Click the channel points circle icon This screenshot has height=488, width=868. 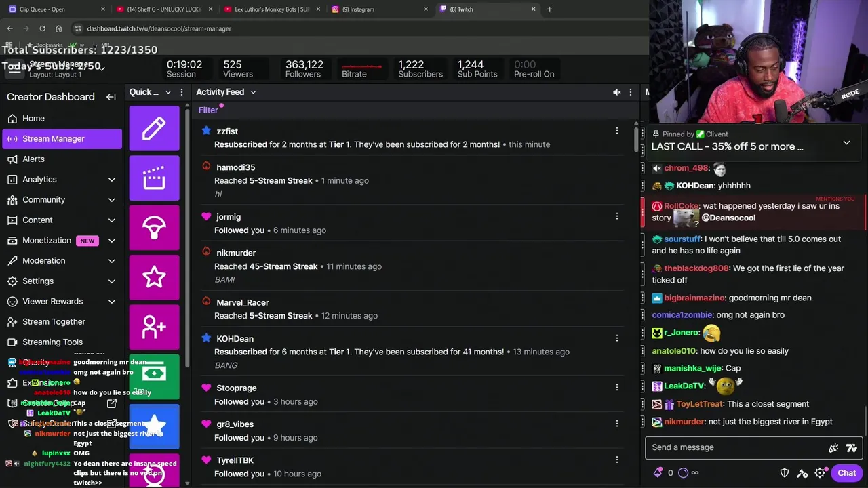point(683,473)
